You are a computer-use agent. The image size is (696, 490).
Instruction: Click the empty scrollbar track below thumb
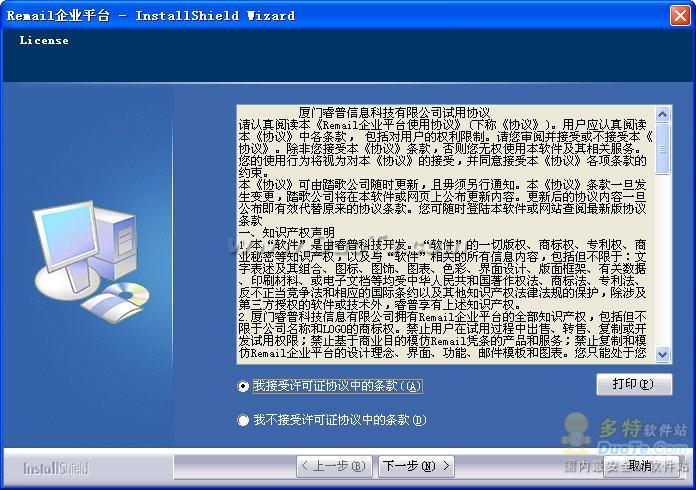(x=663, y=260)
